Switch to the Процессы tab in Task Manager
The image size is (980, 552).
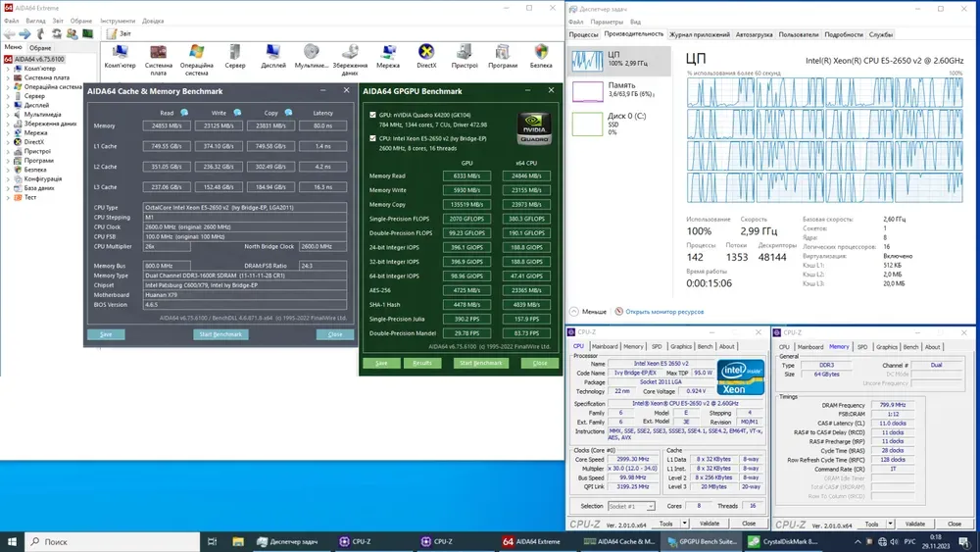click(584, 34)
